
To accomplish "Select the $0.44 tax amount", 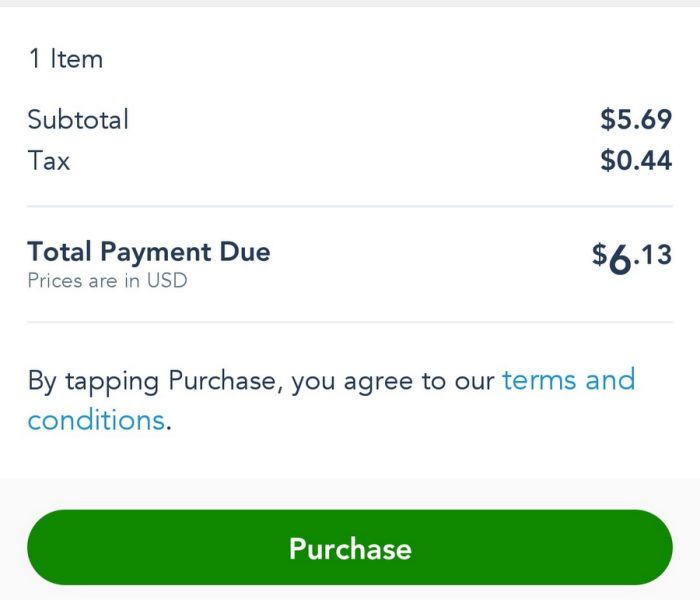I will coord(635,160).
